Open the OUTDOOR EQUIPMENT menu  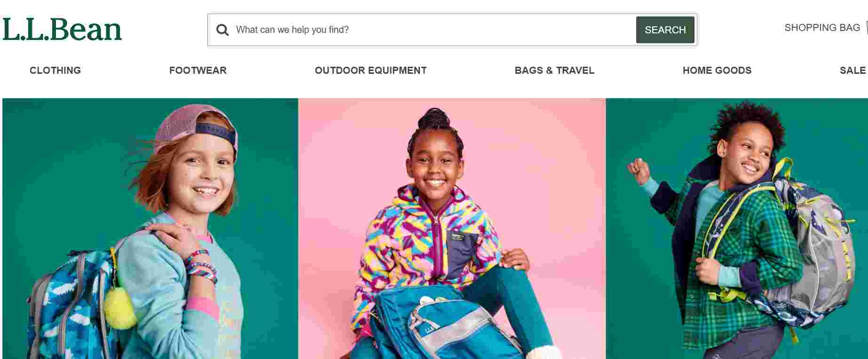371,70
